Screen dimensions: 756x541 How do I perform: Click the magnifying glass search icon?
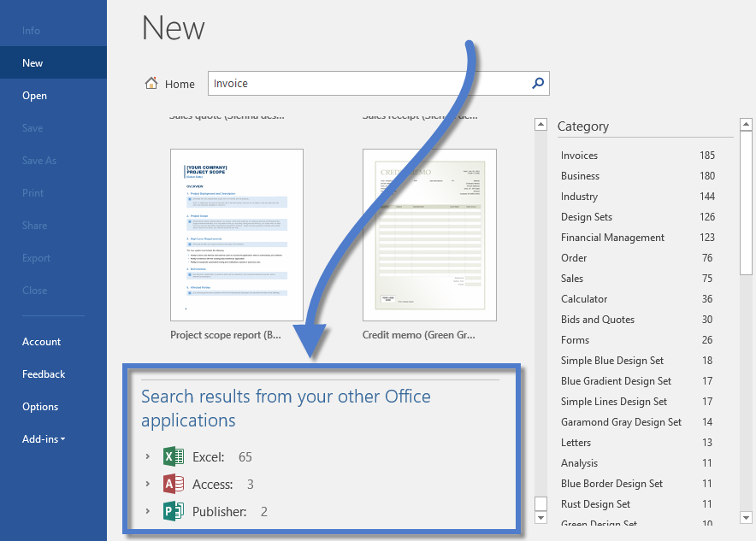(x=538, y=83)
